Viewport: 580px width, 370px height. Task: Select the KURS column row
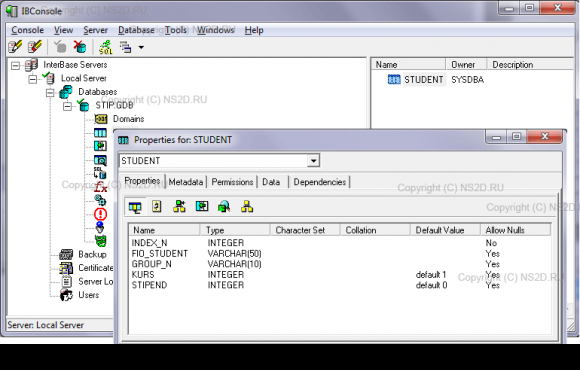340,275
